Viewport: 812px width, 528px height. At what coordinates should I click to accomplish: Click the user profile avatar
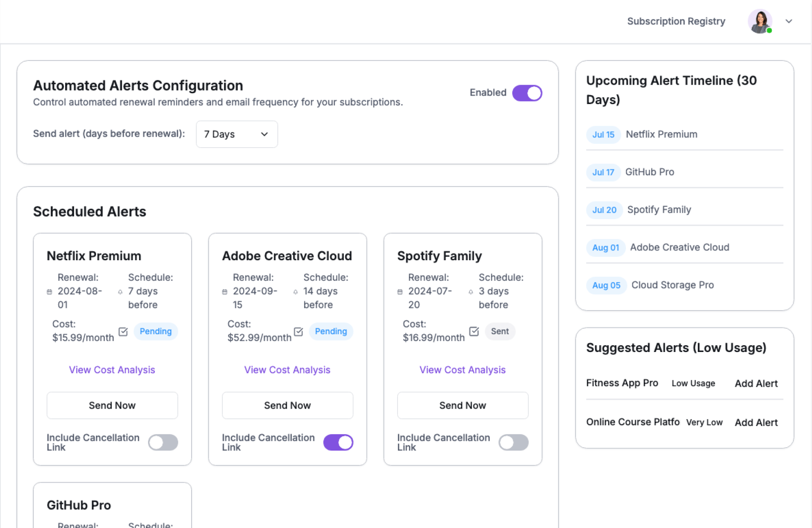coord(760,21)
